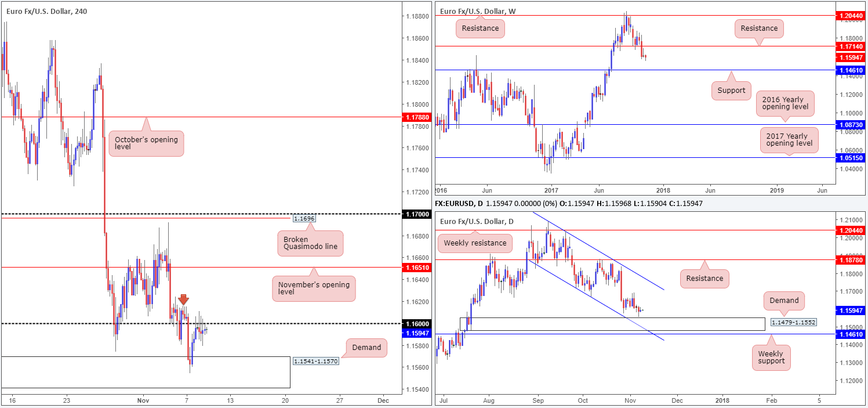Click the 1.1479-1.1552 demand zone label

click(x=793, y=322)
